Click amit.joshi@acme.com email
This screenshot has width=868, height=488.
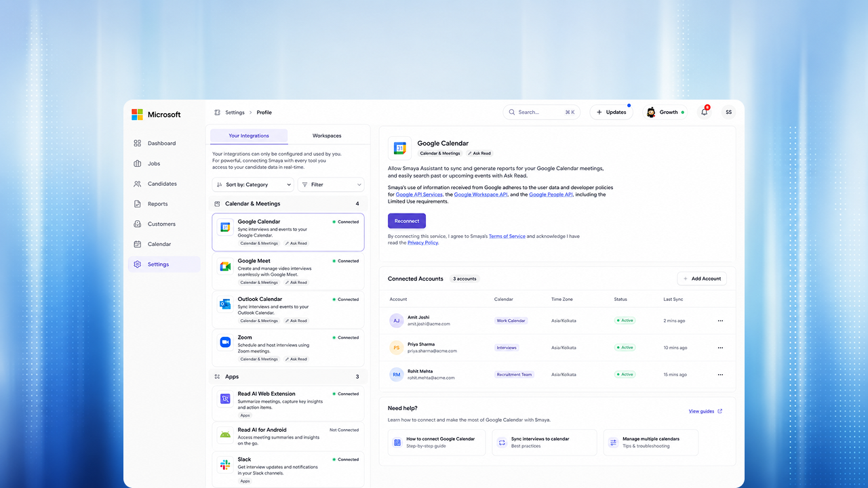429,324
